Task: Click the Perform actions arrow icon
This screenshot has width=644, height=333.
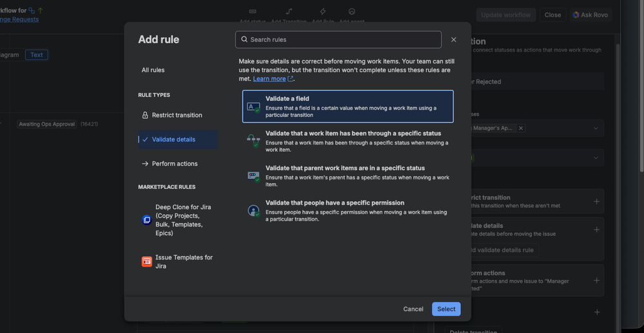Action: [145, 164]
